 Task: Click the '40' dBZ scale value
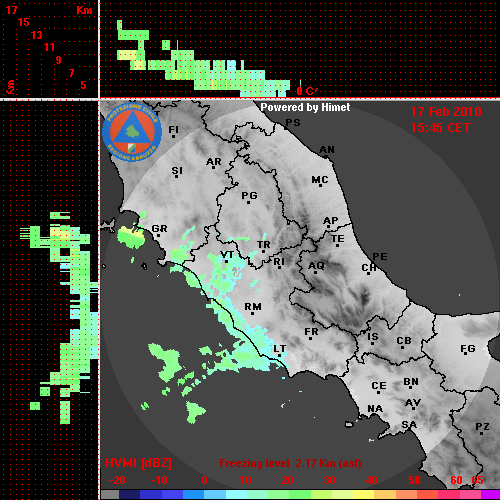pyautogui.click(x=372, y=480)
